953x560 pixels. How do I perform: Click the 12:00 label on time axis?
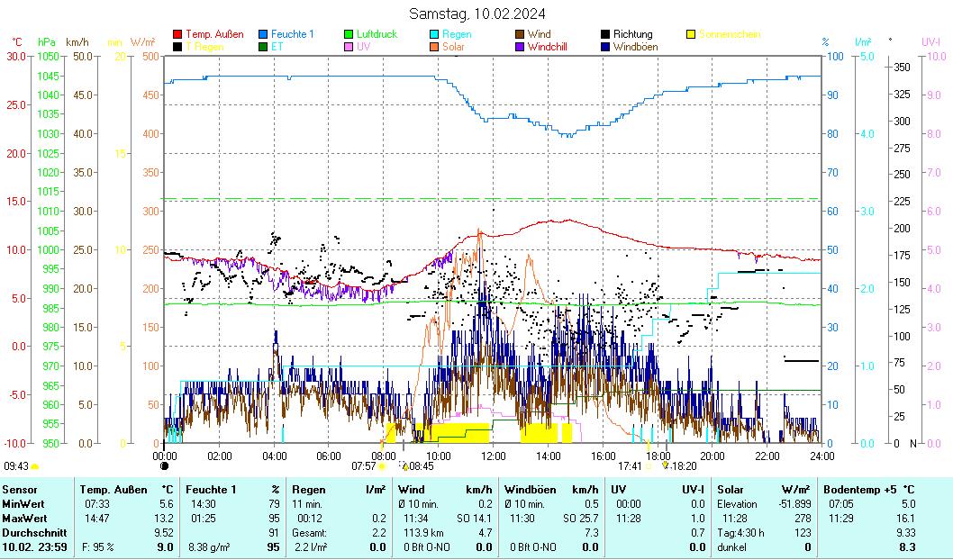493,456
